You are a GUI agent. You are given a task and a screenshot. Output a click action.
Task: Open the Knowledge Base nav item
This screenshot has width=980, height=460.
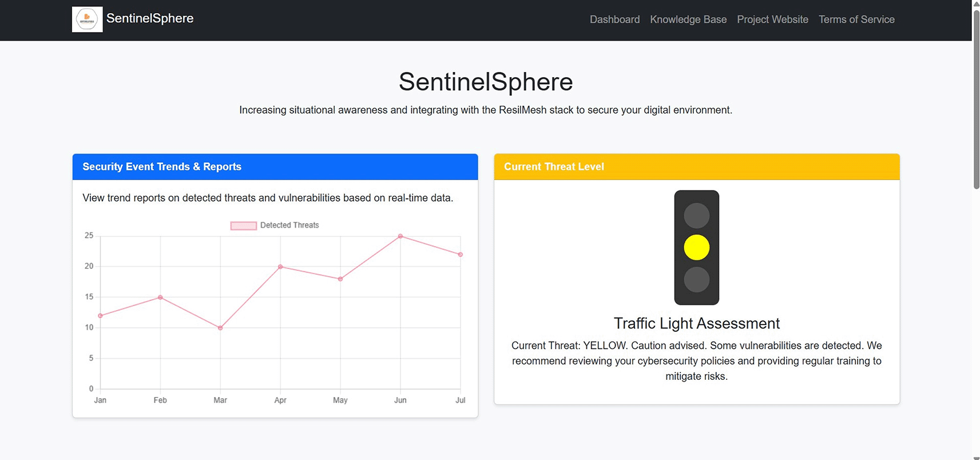click(688, 19)
